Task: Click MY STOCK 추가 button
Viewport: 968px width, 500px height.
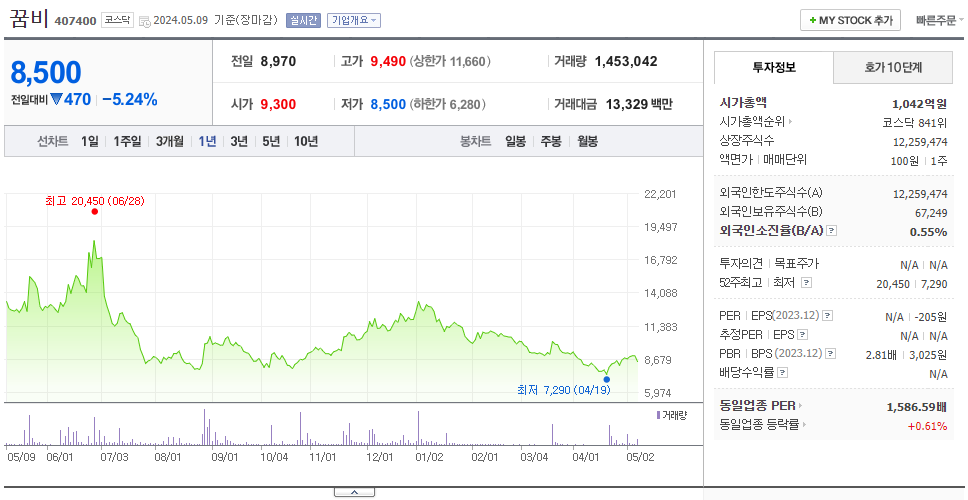Action: pos(851,20)
